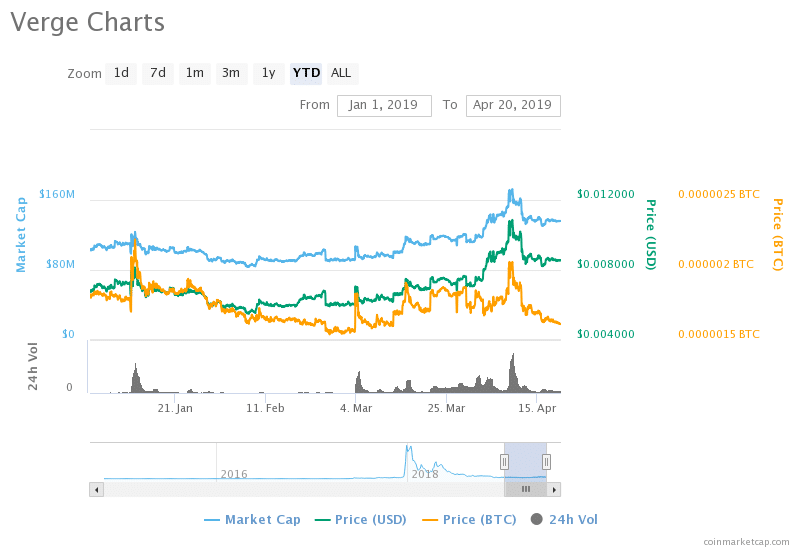Toggle the Price (BTC) series in legend
The height and width of the screenshot is (550, 800).
(469, 519)
